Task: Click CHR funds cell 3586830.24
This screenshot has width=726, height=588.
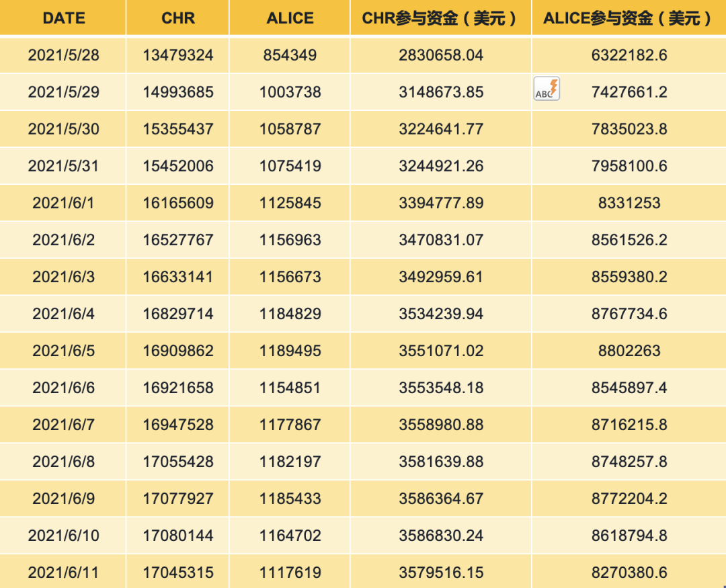Action: click(441, 536)
